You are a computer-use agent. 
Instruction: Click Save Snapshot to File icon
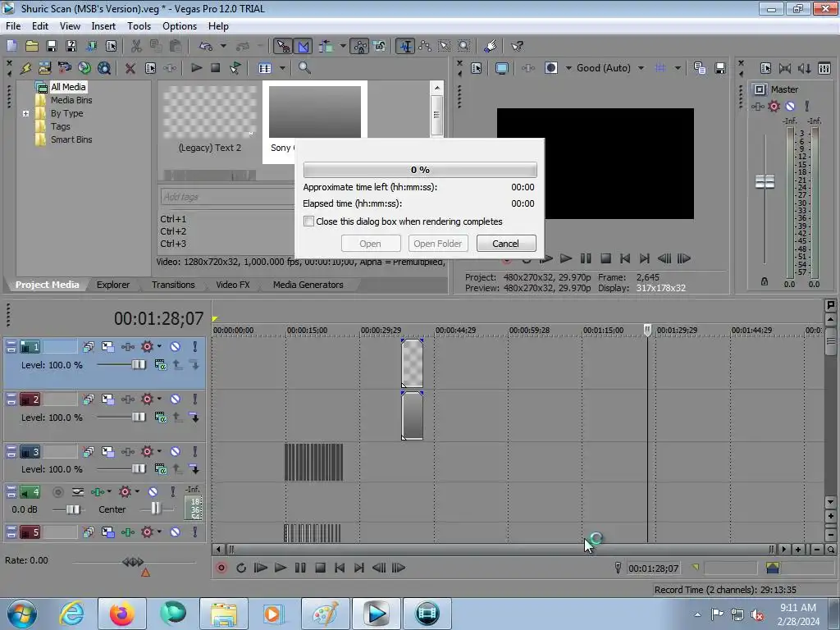point(720,68)
